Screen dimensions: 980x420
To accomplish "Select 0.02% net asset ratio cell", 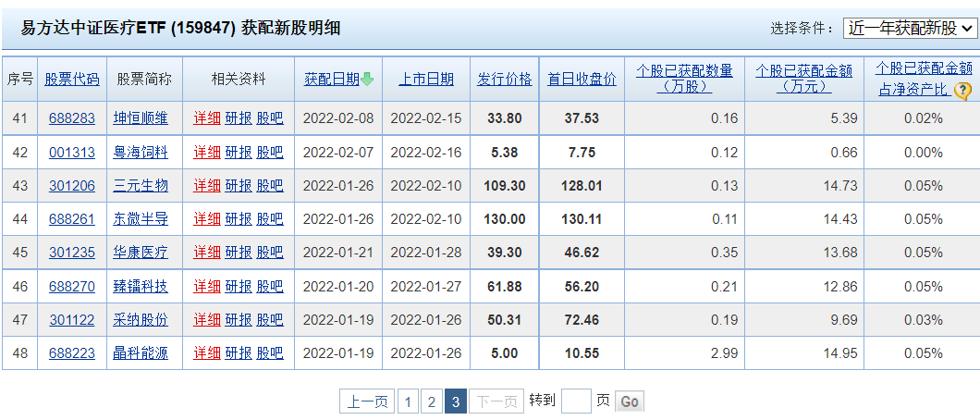I will tap(923, 118).
